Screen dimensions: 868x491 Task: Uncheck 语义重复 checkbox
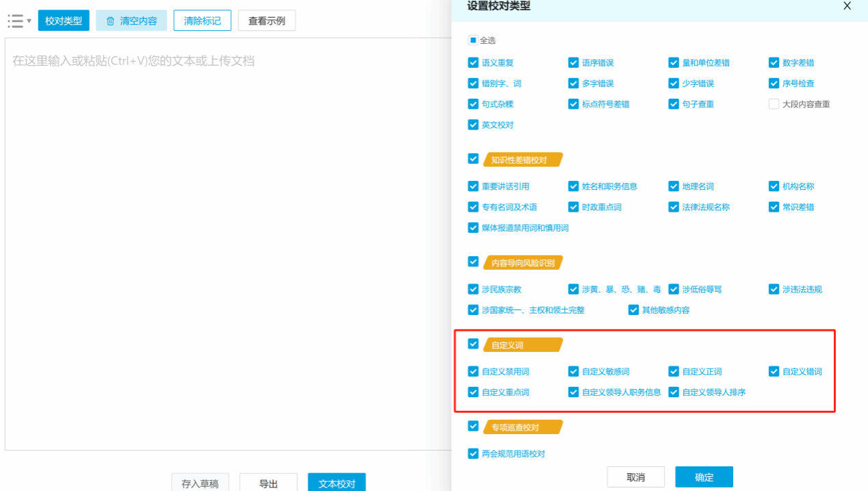click(473, 63)
